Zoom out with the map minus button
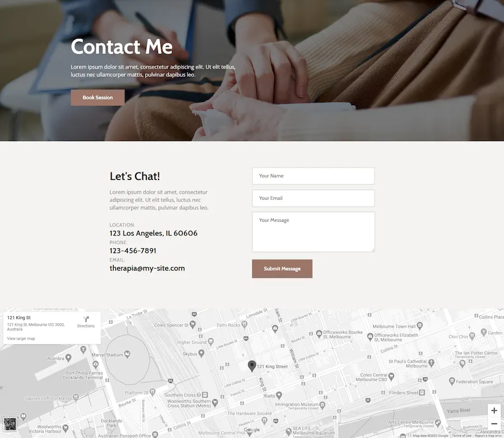 494,423
